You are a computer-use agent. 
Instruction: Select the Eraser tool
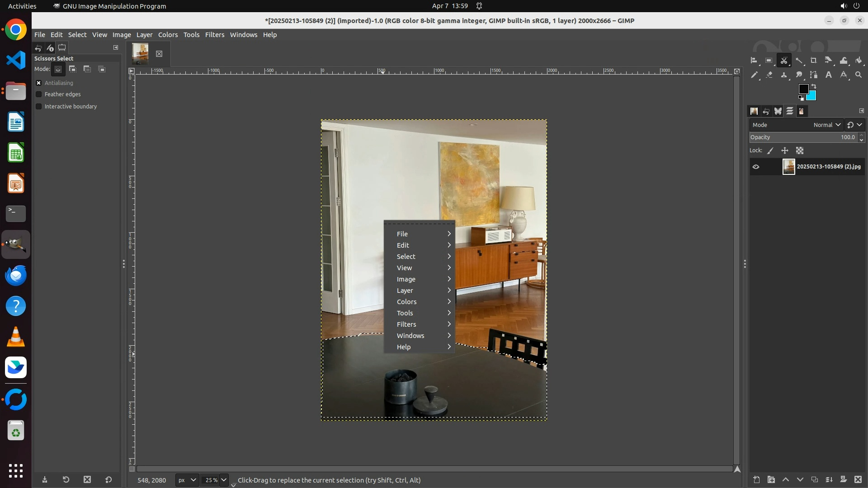coord(769,75)
